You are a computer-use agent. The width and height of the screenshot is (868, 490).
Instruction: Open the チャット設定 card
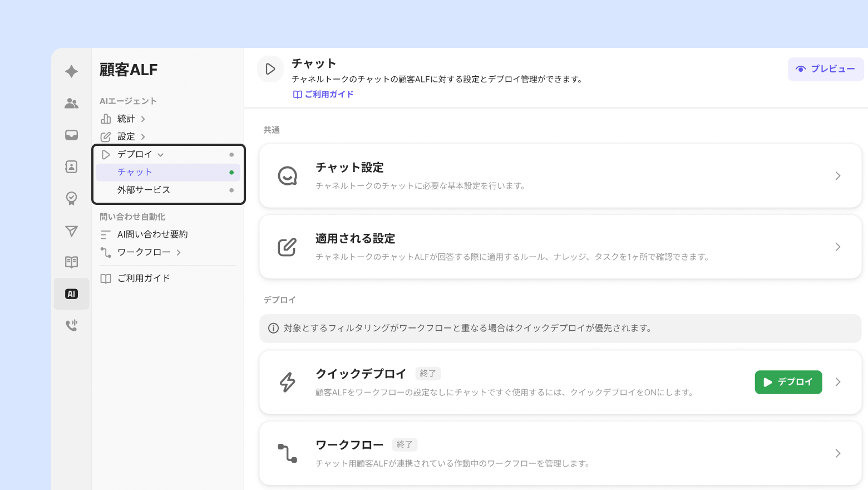tap(560, 176)
